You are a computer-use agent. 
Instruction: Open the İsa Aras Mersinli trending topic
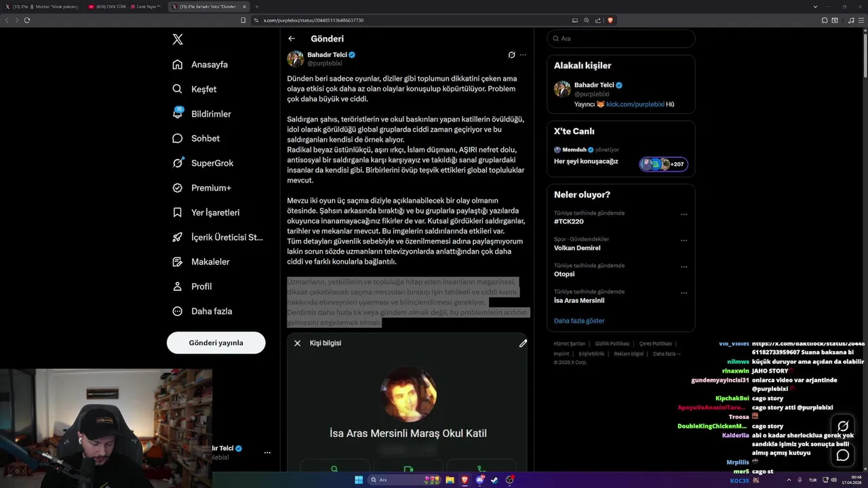579,300
